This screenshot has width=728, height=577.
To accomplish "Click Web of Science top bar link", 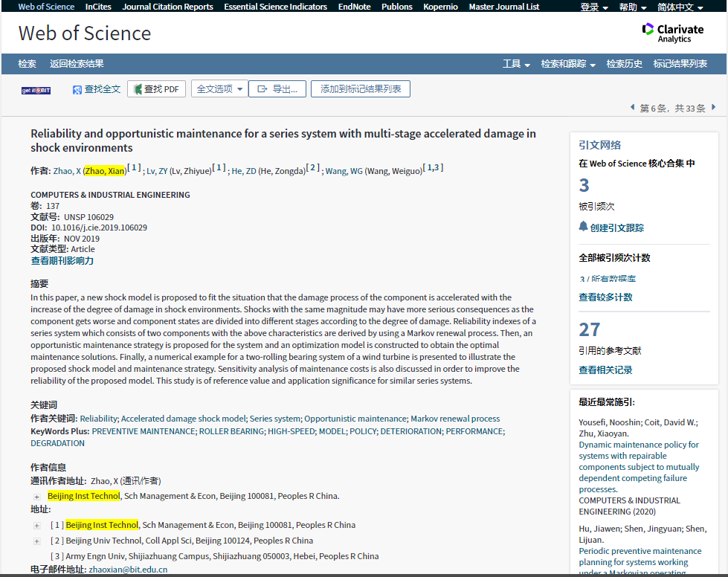I will point(46,7).
